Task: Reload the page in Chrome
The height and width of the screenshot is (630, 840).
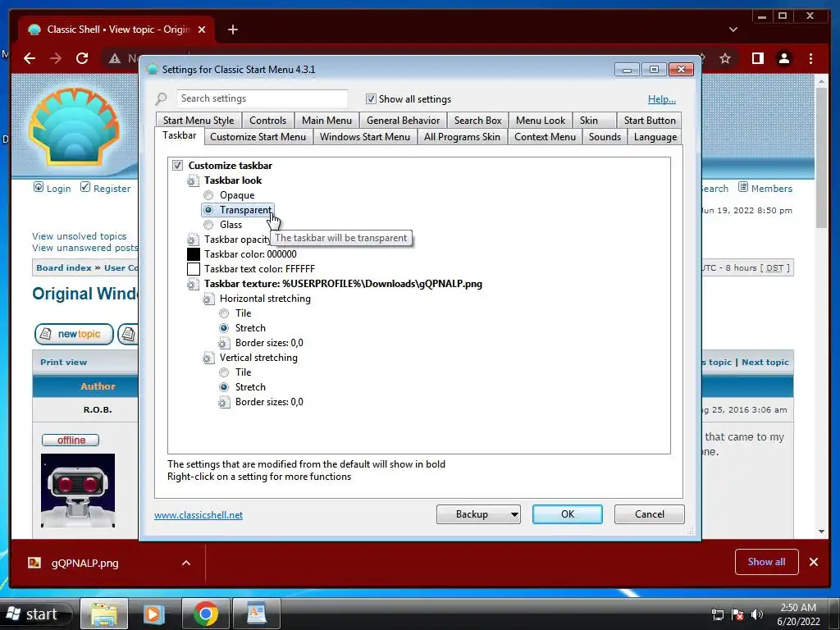Action: [x=82, y=58]
